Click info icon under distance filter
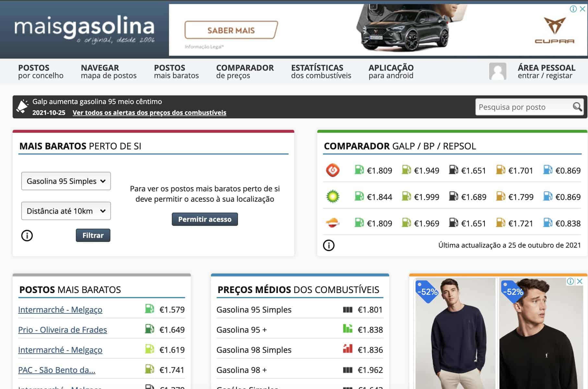Viewport: 588px width, 389px height. tap(27, 235)
